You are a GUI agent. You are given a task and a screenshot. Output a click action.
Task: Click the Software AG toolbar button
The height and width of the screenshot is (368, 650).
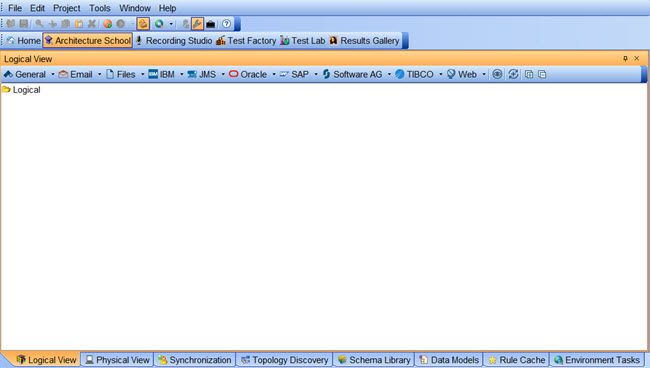tap(352, 75)
